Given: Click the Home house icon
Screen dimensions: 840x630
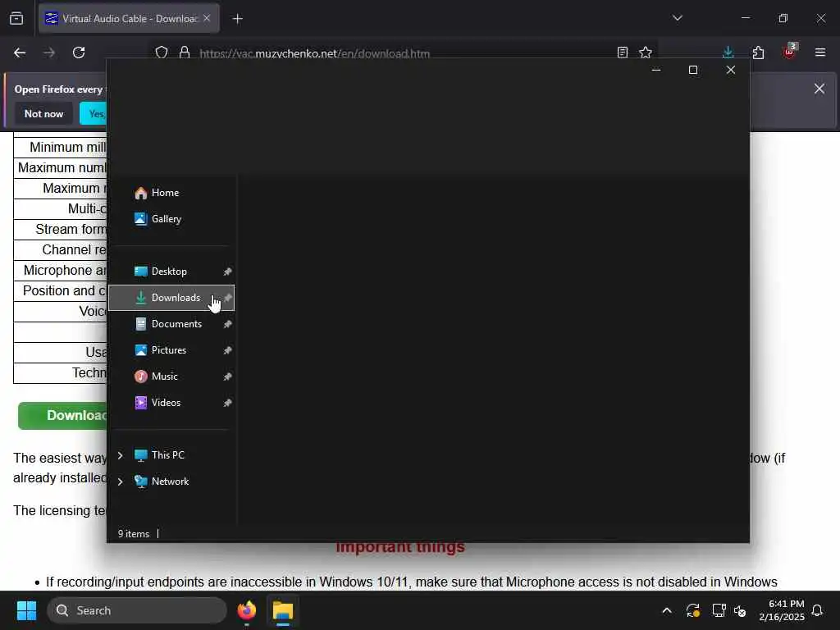Looking at the screenshot, I should (141, 193).
